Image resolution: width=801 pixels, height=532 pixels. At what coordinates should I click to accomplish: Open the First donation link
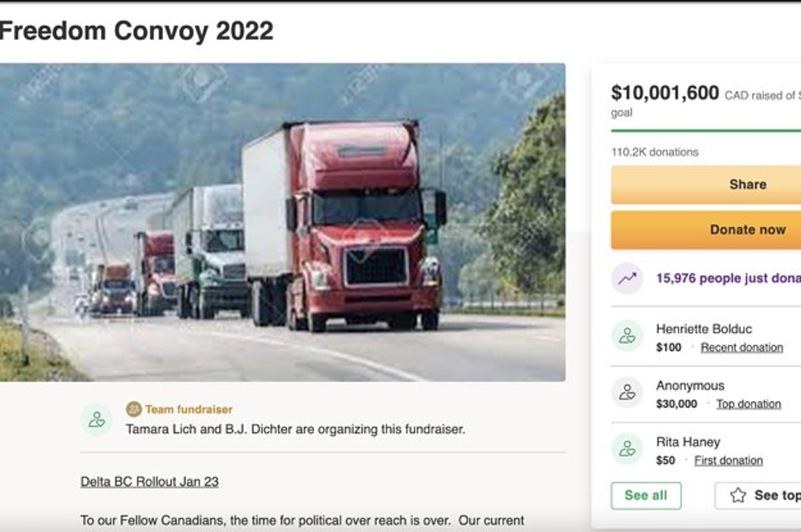point(728,461)
